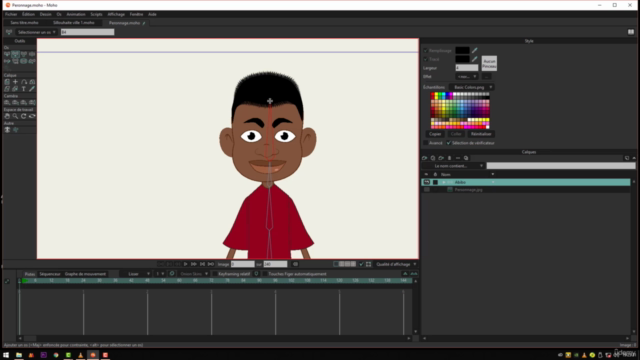Select the Eyedropper layer tool
The image size is (640, 360).
[32, 89]
